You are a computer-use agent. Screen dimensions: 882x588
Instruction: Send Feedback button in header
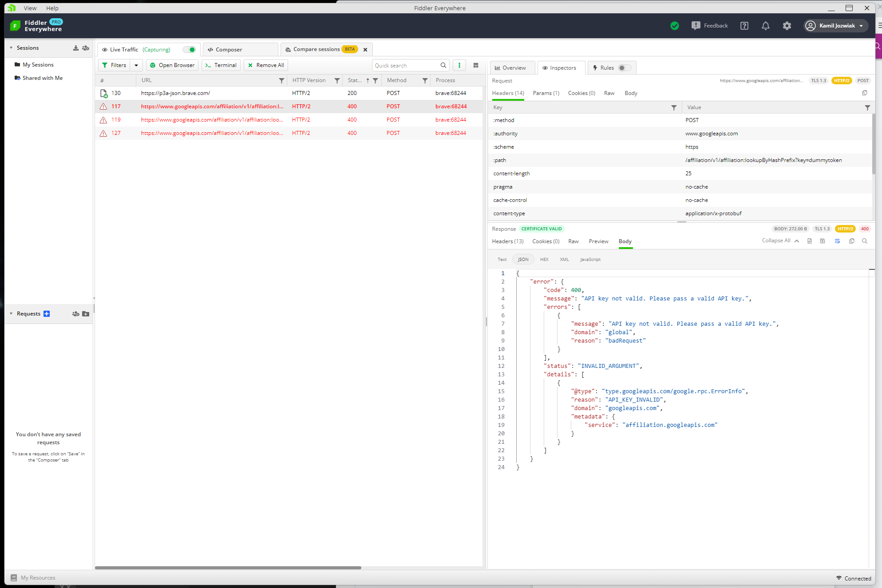pos(710,26)
